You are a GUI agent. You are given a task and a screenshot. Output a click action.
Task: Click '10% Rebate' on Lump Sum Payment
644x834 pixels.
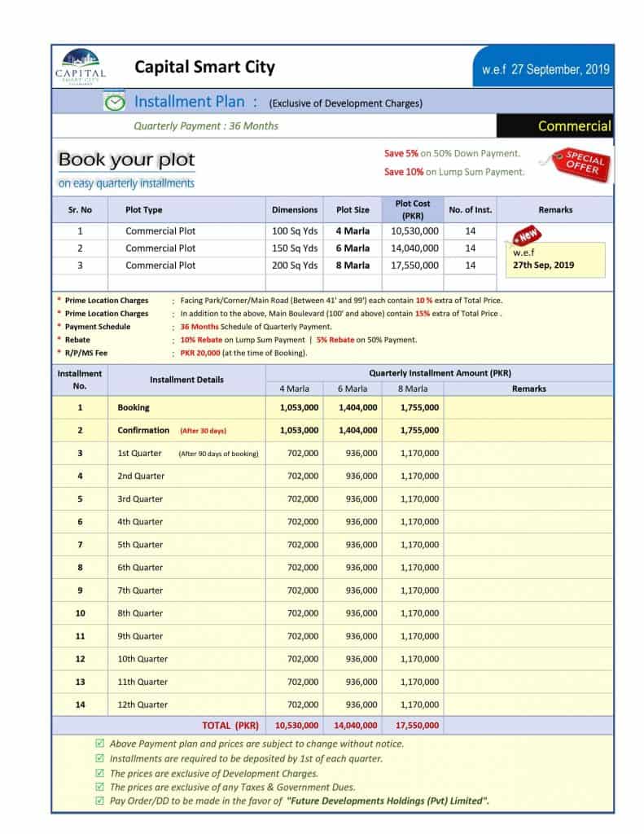pos(201,340)
